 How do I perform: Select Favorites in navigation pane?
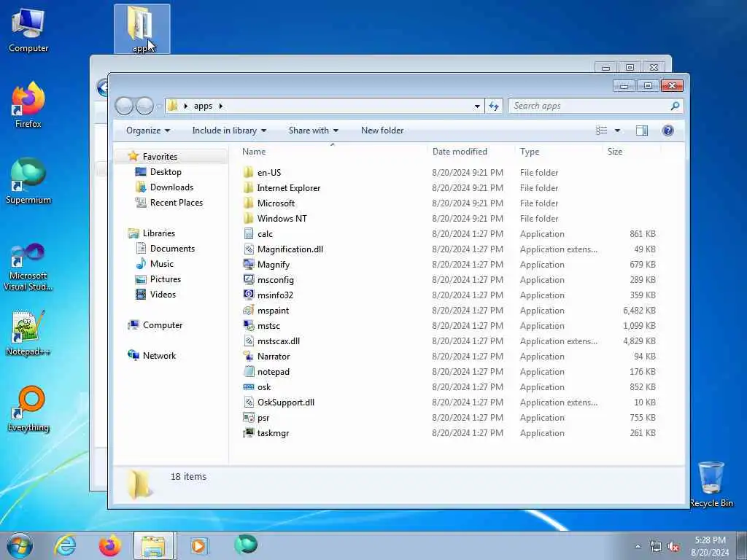pyautogui.click(x=160, y=157)
